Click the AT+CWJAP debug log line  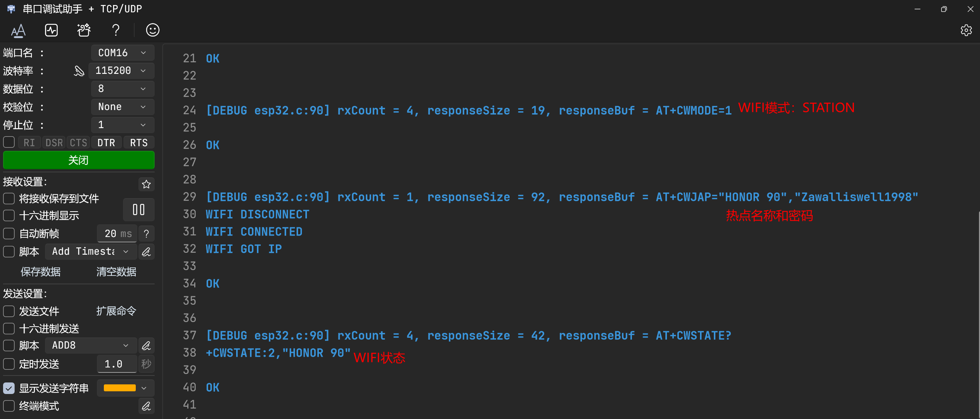pyautogui.click(x=562, y=197)
